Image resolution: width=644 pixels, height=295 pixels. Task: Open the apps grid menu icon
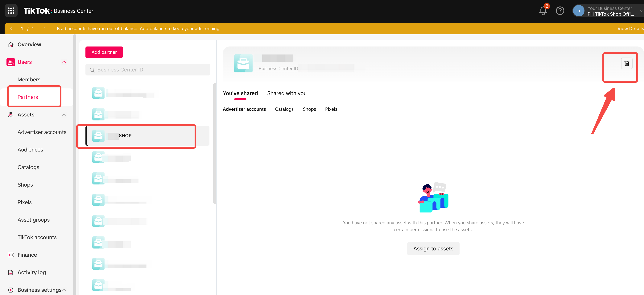(11, 11)
